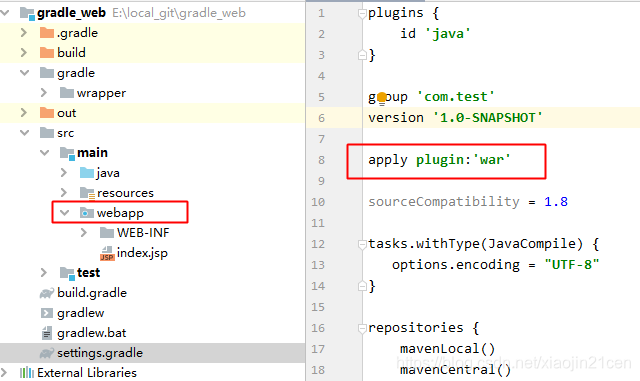Image resolution: width=640 pixels, height=381 pixels.
Task: Click the '1.0-SNAPSHOT' version string
Action: click(x=487, y=118)
